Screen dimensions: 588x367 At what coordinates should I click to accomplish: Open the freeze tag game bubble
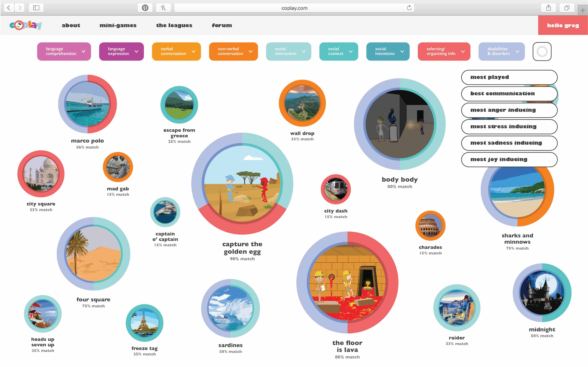pos(145,323)
